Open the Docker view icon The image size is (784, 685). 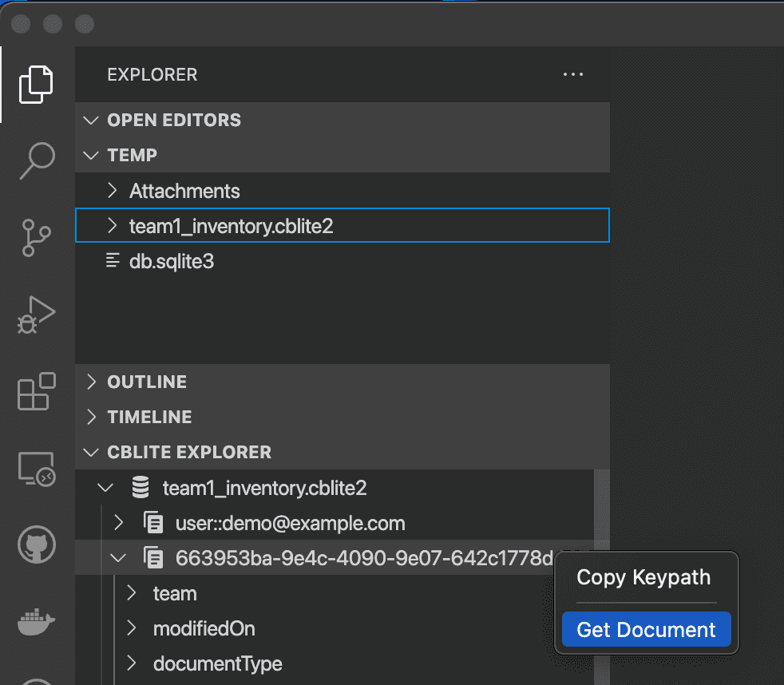pyautogui.click(x=36, y=621)
